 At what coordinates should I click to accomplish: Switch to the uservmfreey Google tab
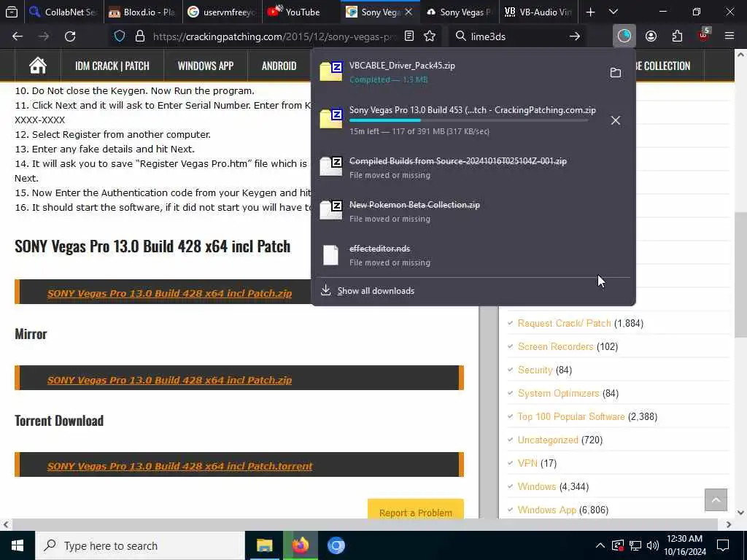222,12
